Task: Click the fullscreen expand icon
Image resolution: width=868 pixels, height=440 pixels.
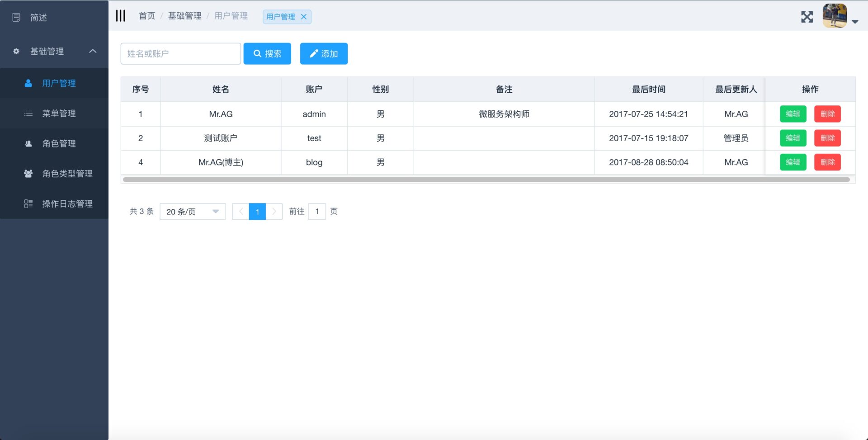Action: [807, 17]
